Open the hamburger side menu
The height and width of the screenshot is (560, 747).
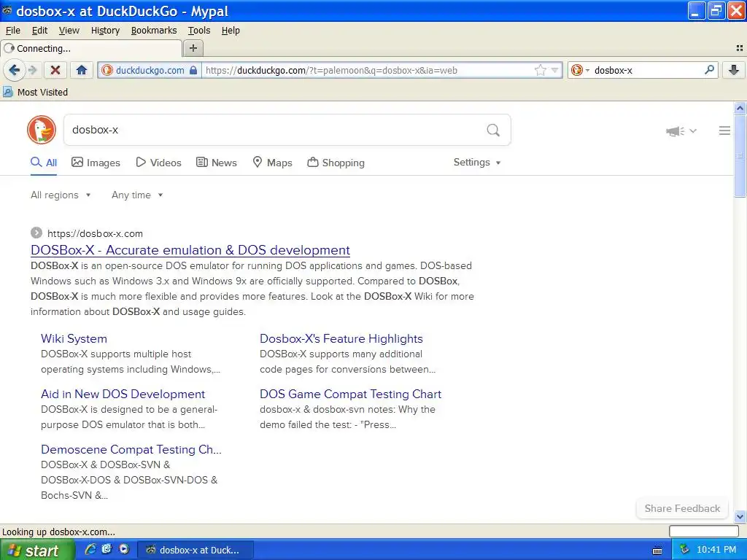coord(724,131)
